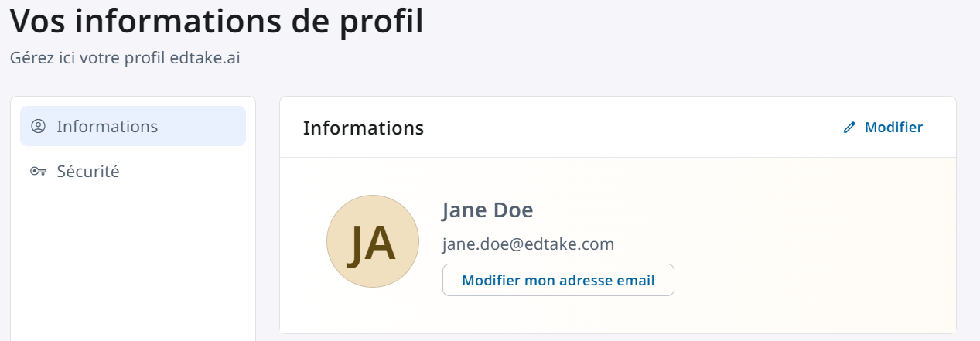Click the person icon beside Informations
Viewport: 980px width, 341px height.
pyautogui.click(x=38, y=126)
